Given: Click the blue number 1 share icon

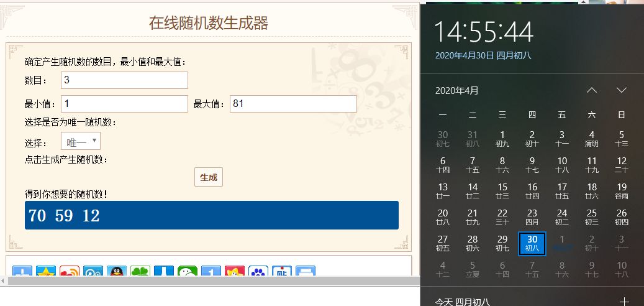Looking at the screenshot, I should pyautogui.click(x=211, y=271).
